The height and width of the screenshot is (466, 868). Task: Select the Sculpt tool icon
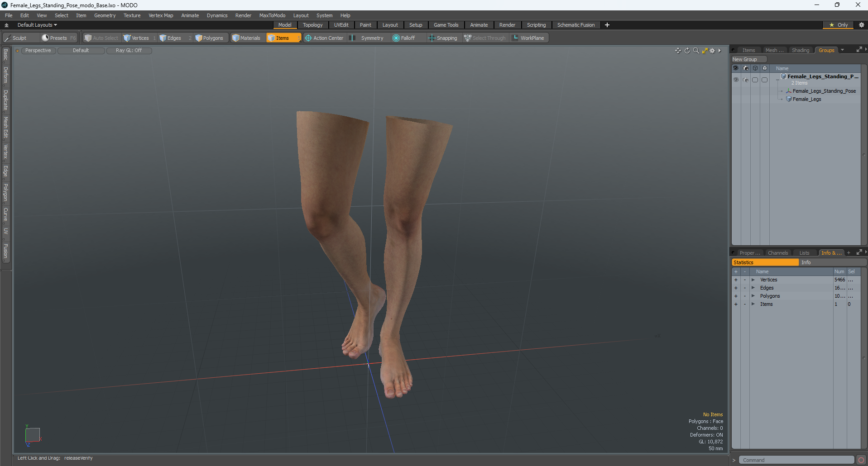8,38
